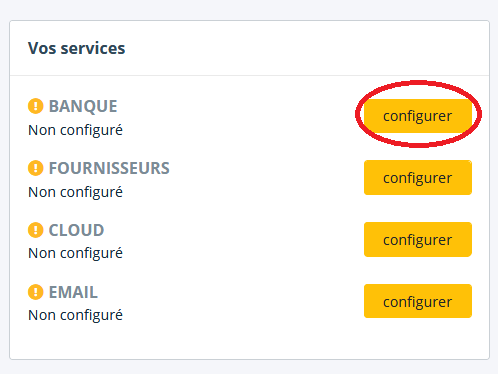
Task: Select the CLOUD service title
Action: coord(77,230)
